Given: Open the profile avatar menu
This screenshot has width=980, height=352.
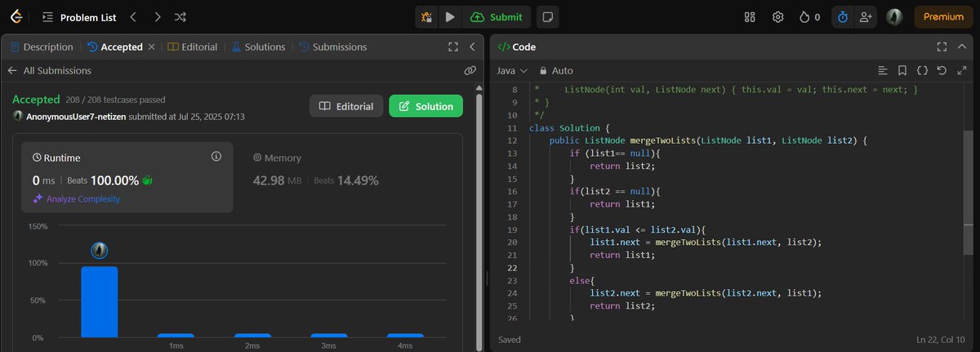Looking at the screenshot, I should (894, 16).
